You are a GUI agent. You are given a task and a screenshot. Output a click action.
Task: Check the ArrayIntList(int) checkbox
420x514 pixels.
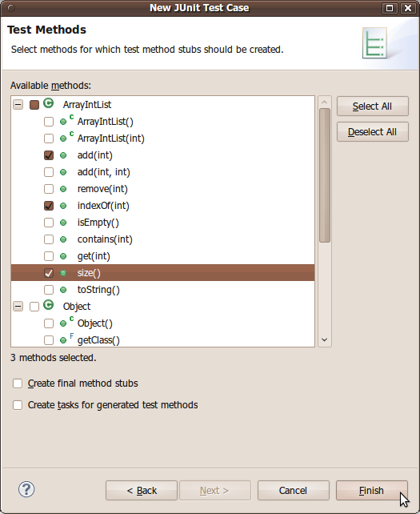pos(49,139)
